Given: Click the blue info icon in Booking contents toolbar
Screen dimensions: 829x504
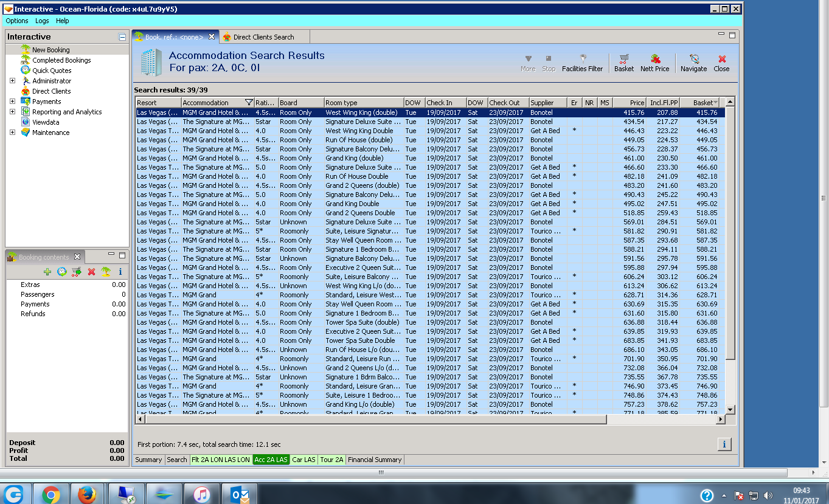Looking at the screenshot, I should [120, 272].
